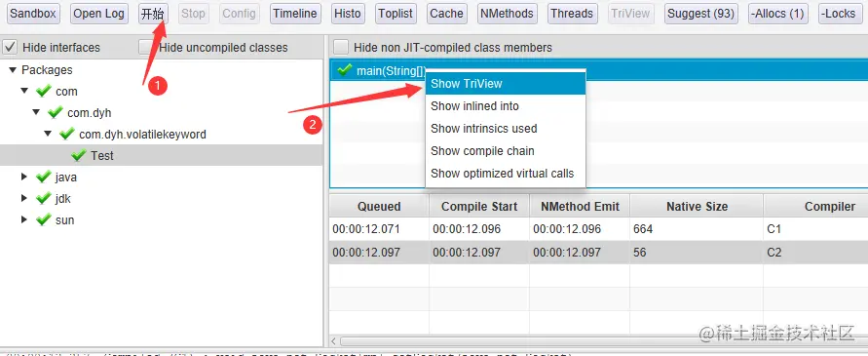Collapse the com.dyh.volatilekeyword node
868x356 pixels.
click(48, 134)
